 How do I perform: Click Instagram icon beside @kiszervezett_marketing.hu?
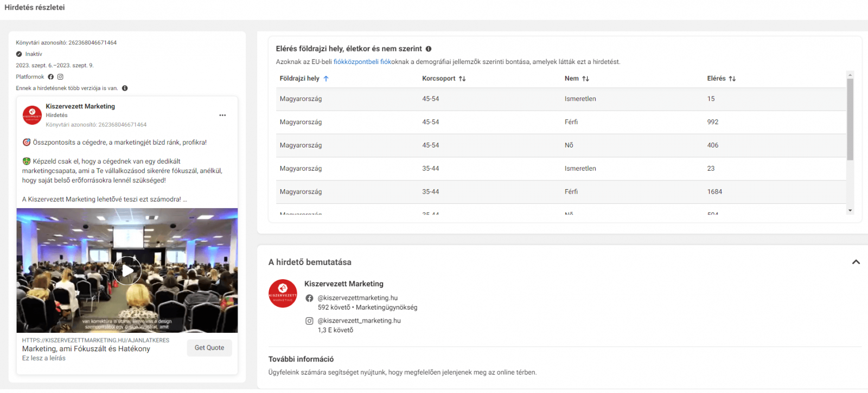[309, 321]
